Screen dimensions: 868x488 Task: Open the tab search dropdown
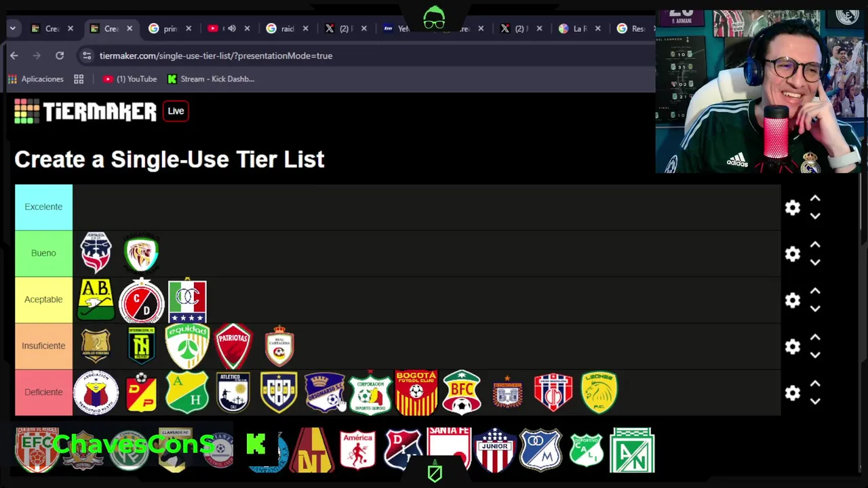(13, 28)
